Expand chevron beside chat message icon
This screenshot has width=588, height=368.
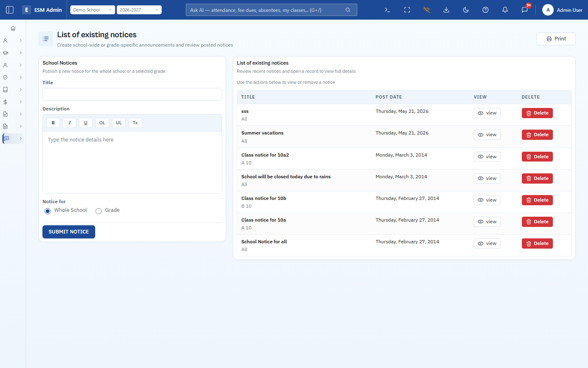[21, 139]
